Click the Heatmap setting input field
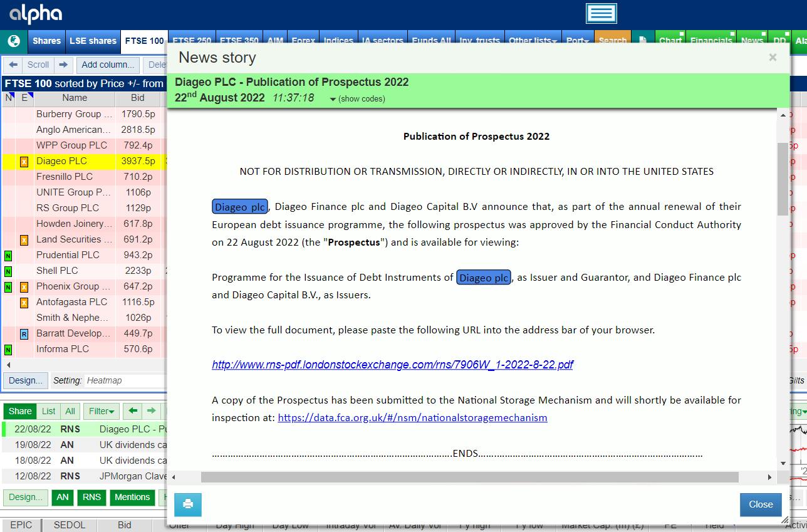 point(124,380)
